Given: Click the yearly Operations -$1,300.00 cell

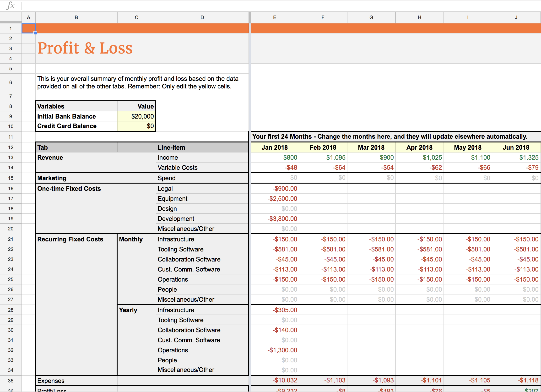Looking at the screenshot, I should point(275,350).
